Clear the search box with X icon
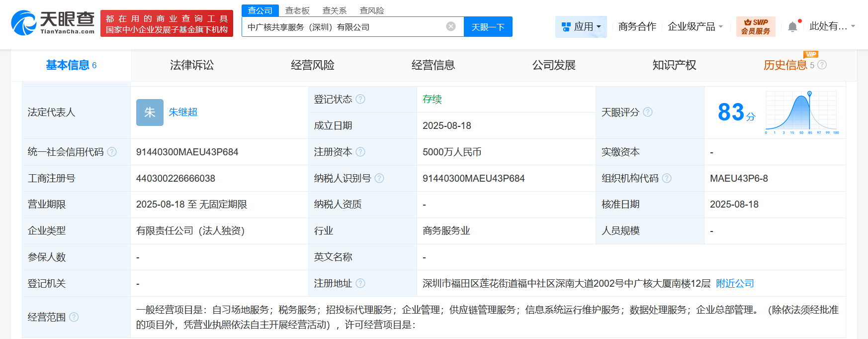 coord(451,26)
